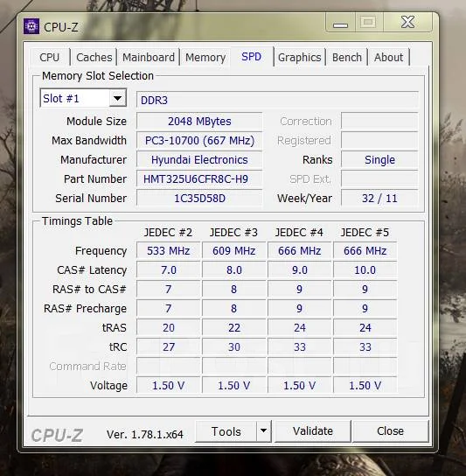Open the Caches tab

[94, 57]
